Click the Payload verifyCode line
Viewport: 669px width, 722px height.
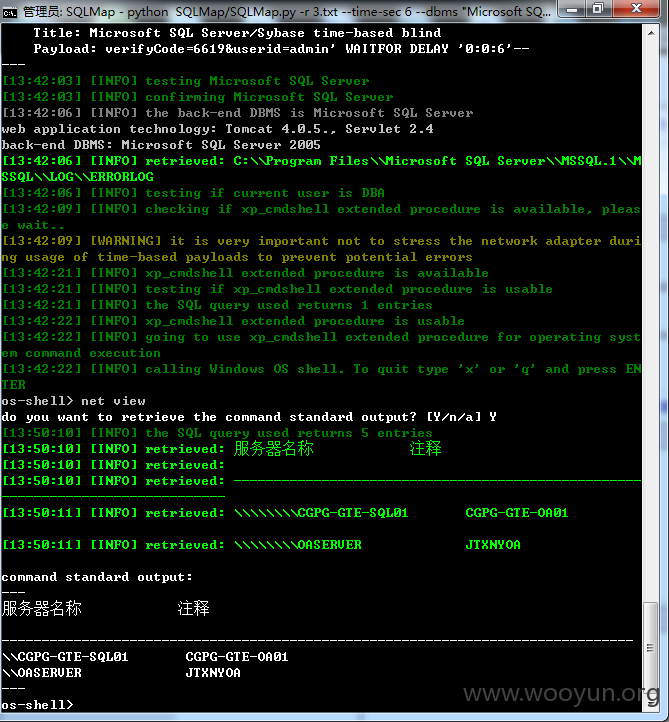point(281,49)
